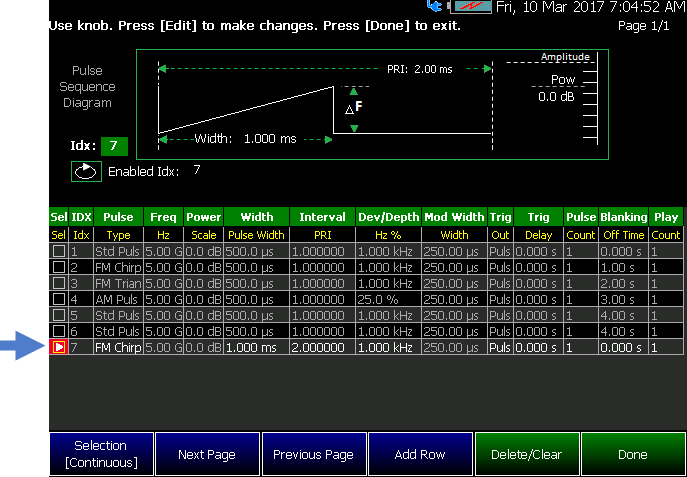
Task: Click the battery status icon in the top bar
Action: point(471,6)
